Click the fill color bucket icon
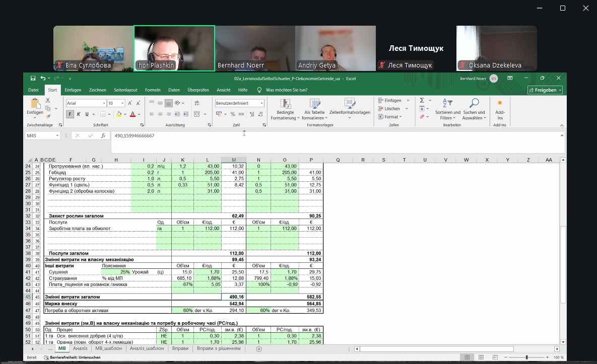The width and height of the screenshot is (597, 364). 119,114
